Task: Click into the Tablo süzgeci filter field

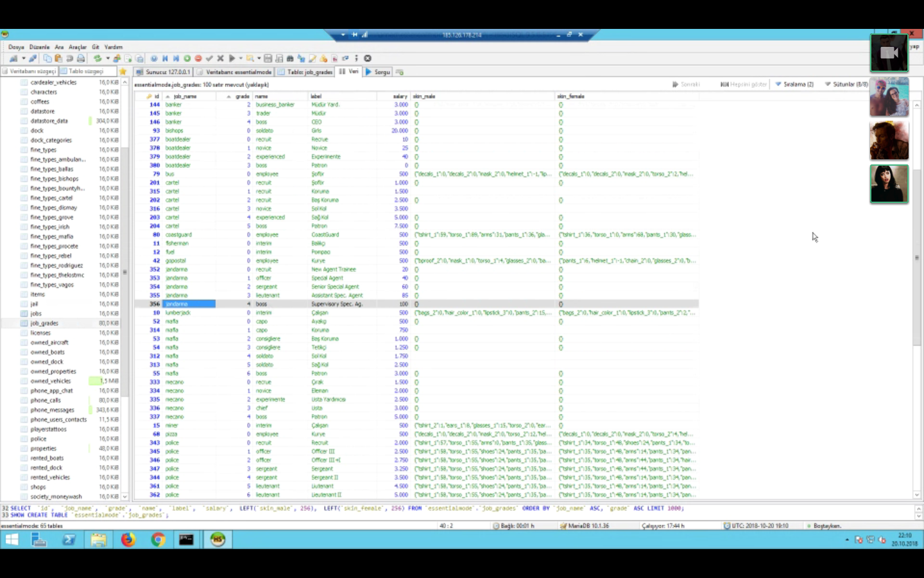Action: click(88, 71)
